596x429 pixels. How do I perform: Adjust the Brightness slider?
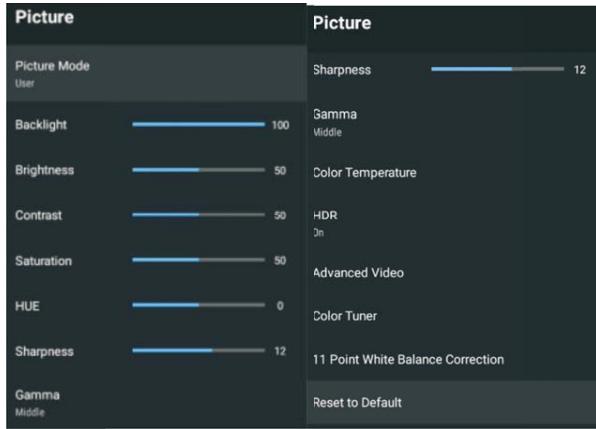198,170
